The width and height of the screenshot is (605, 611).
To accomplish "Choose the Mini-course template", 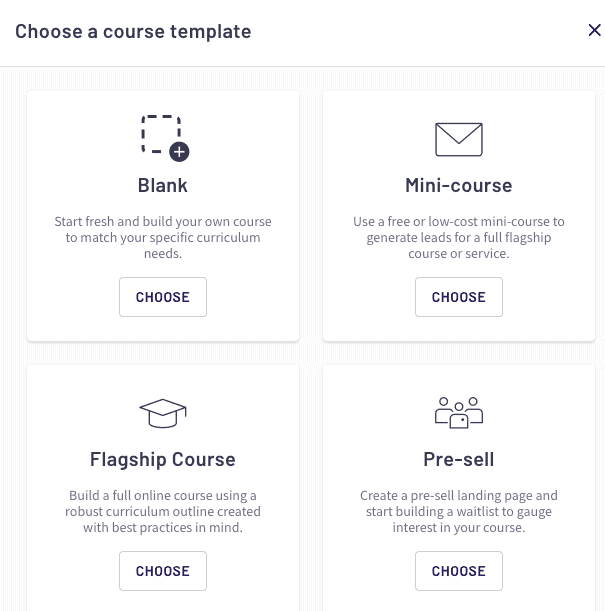I will coord(459,297).
